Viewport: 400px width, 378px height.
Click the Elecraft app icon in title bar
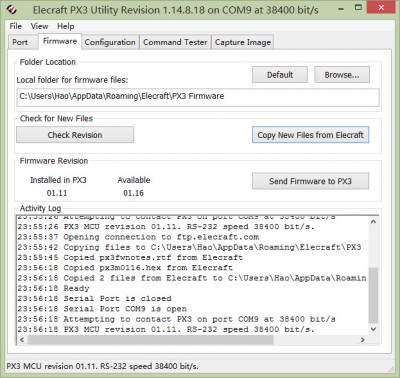coord(12,9)
